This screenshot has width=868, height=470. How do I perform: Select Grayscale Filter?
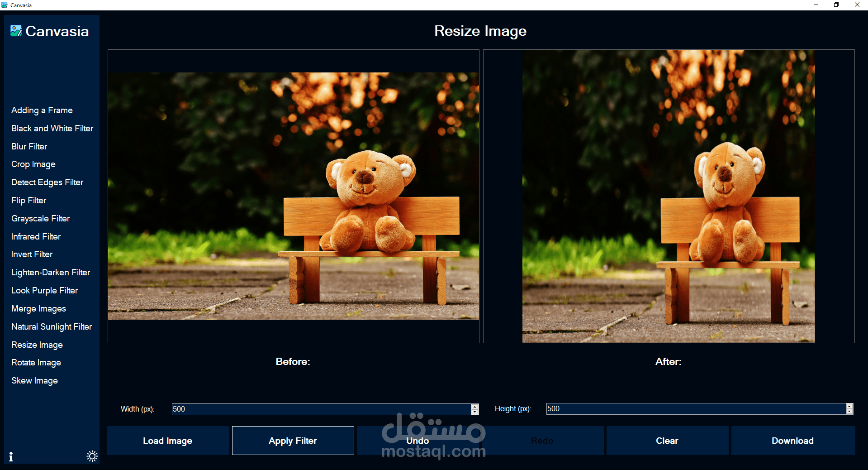pos(41,219)
